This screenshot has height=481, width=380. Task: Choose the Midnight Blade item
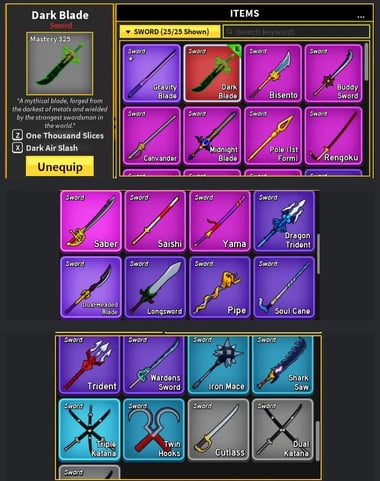pyautogui.click(x=212, y=136)
